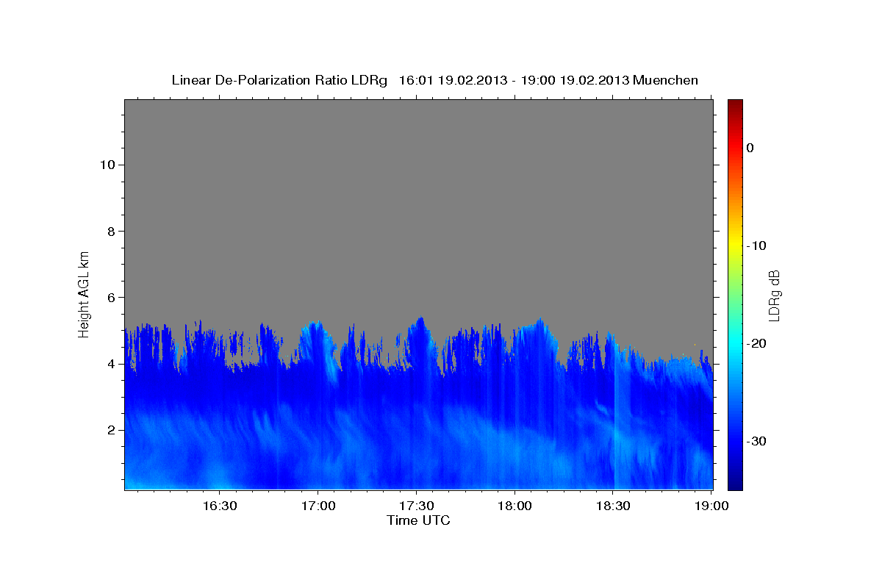Viewport: 882px width, 588px height.
Task: Click the plot title 'Linear De-Polarization Ratio LDRg'
Action: [x=279, y=80]
